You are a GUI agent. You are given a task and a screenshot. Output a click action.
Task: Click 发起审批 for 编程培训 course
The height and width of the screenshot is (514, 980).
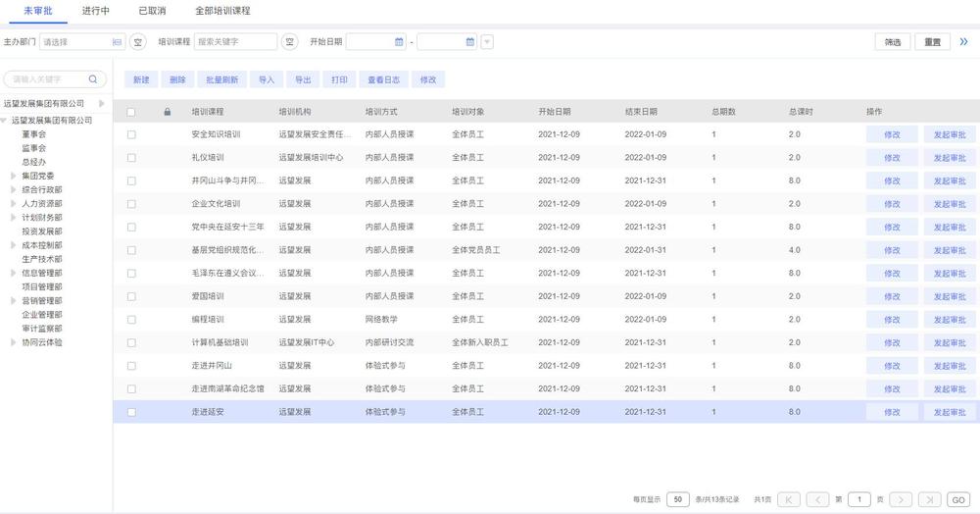click(x=950, y=320)
